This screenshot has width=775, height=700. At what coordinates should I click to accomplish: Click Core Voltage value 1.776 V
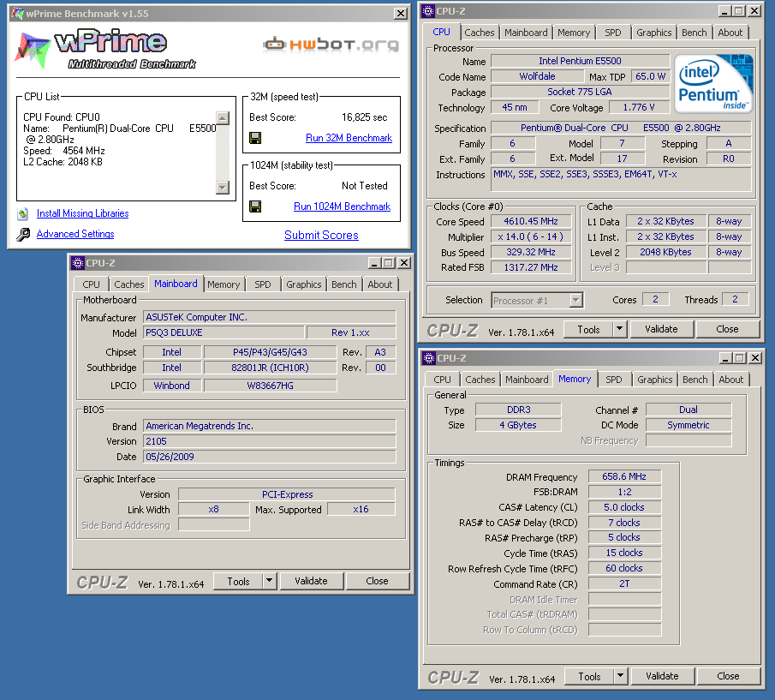click(x=639, y=107)
